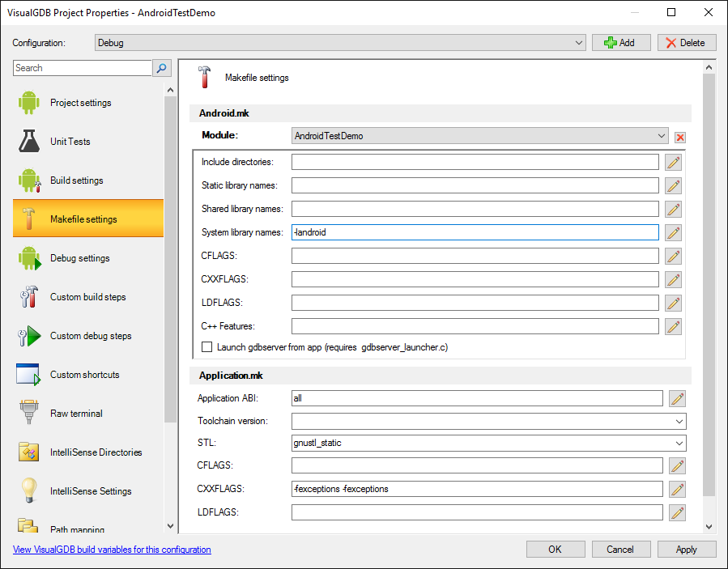Switch to Build settings page
The image size is (728, 569).
88,180
